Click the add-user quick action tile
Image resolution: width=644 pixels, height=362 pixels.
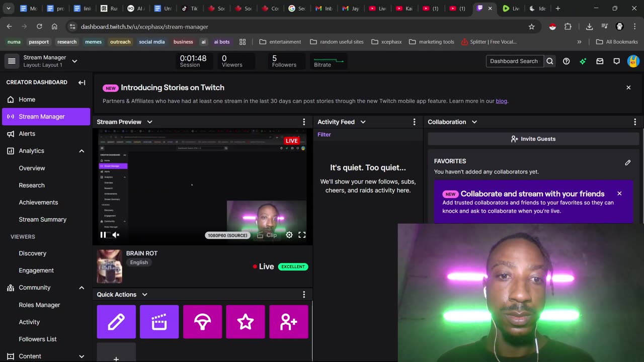289,322
